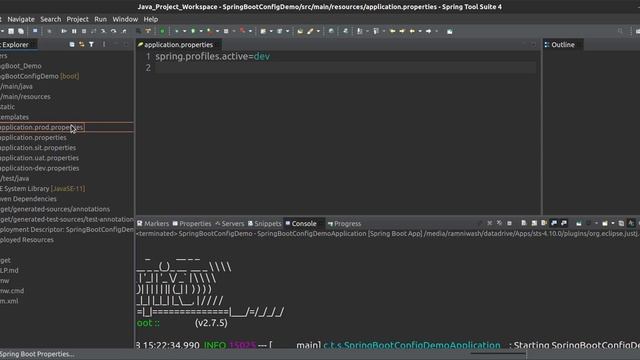Toggle Scroll Lock in Console toolbar

(534, 223)
